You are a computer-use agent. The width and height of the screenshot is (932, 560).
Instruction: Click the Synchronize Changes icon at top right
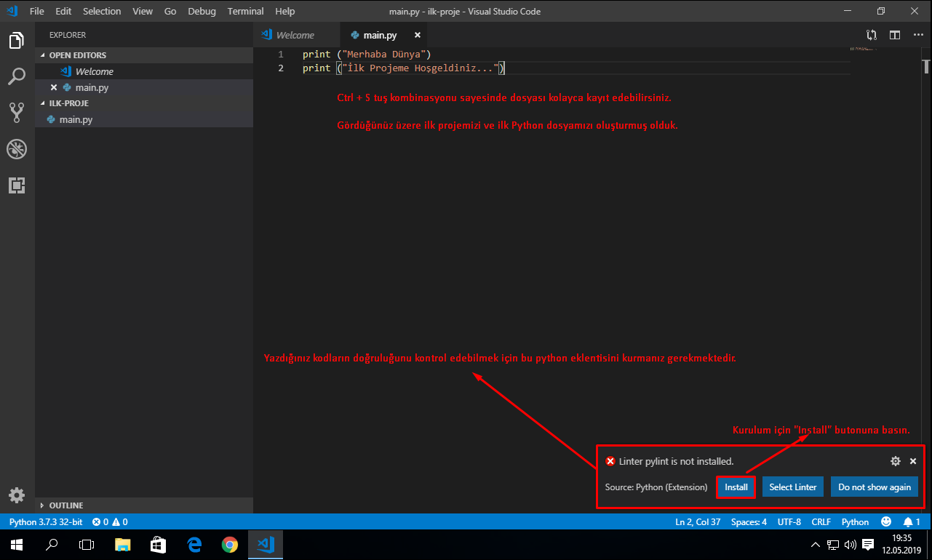pos(871,34)
